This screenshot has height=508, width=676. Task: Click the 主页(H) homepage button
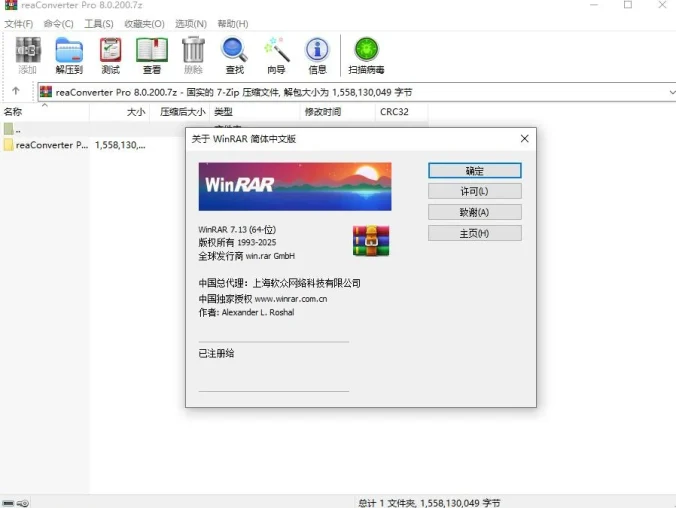coord(475,233)
